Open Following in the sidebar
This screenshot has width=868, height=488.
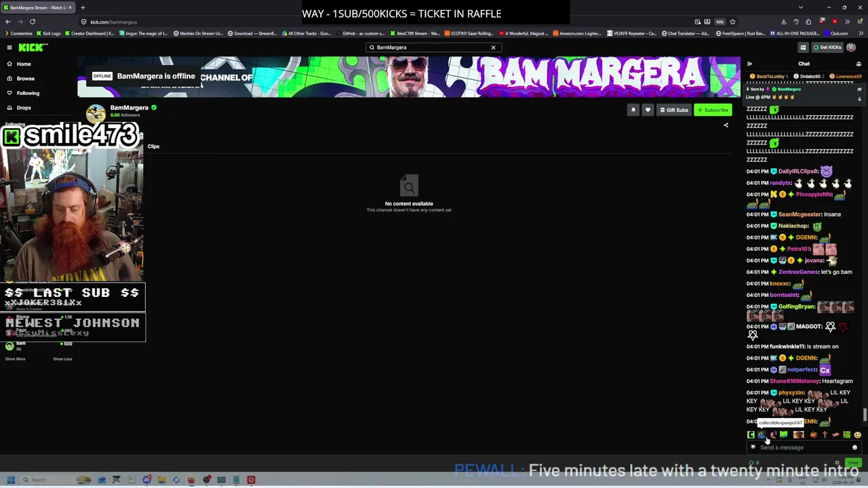pyautogui.click(x=28, y=93)
